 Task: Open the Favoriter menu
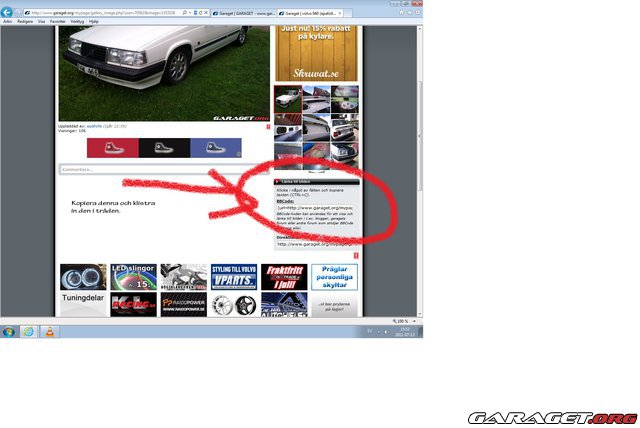58,20
